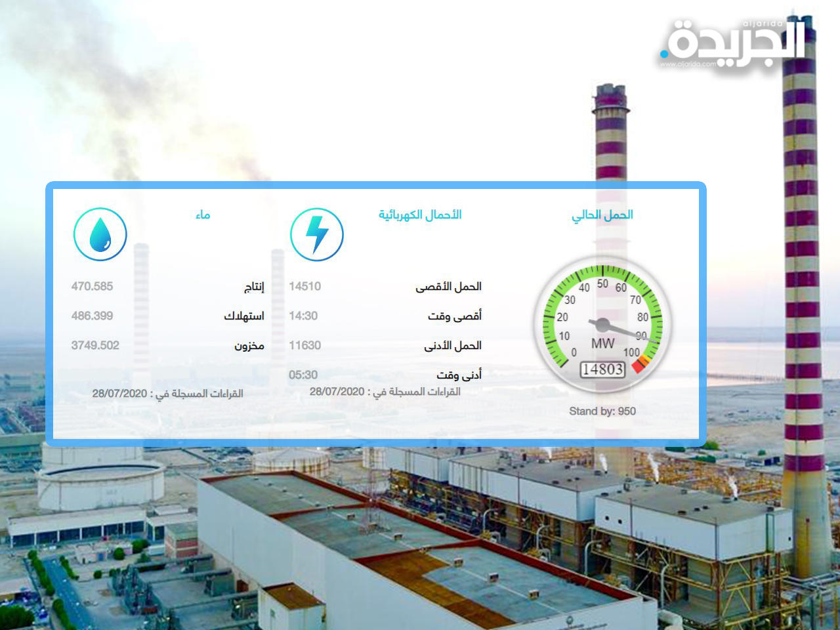Click the Stand by: 950 text
Screen dimensions: 840x630
coord(602,411)
